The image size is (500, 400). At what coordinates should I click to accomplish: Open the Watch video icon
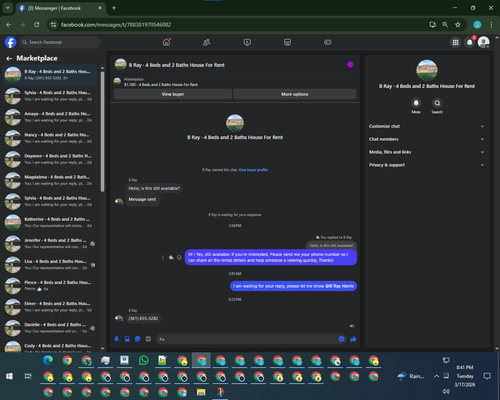coord(247,42)
